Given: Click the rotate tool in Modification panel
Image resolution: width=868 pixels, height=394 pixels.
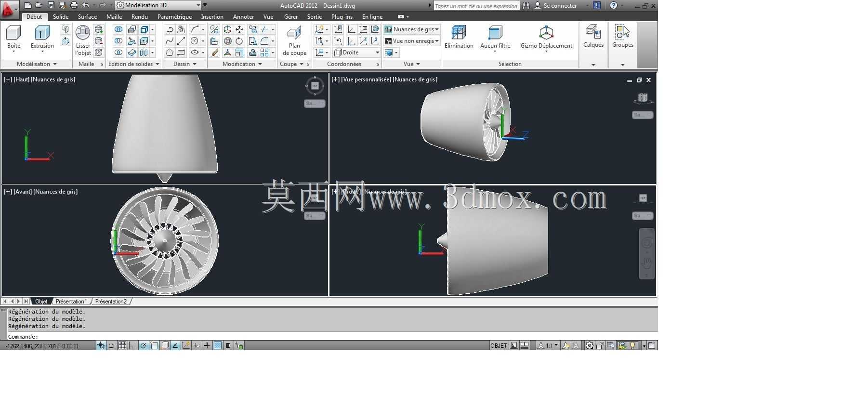Looking at the screenshot, I should (239, 41).
